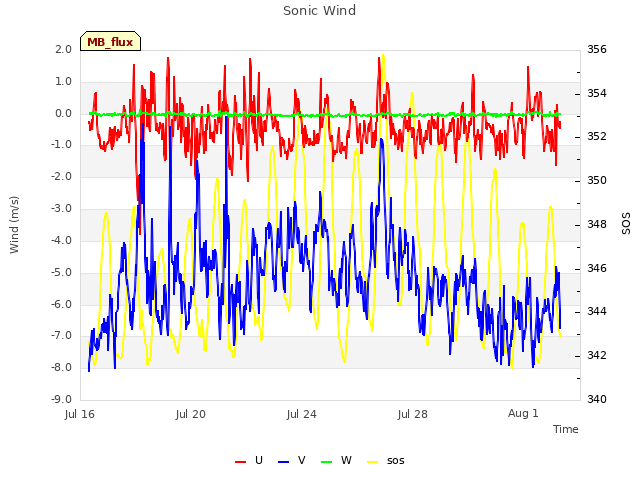640x480 pixels.
Task: Click the Wind (m/s) axis label
Action: tap(14, 225)
